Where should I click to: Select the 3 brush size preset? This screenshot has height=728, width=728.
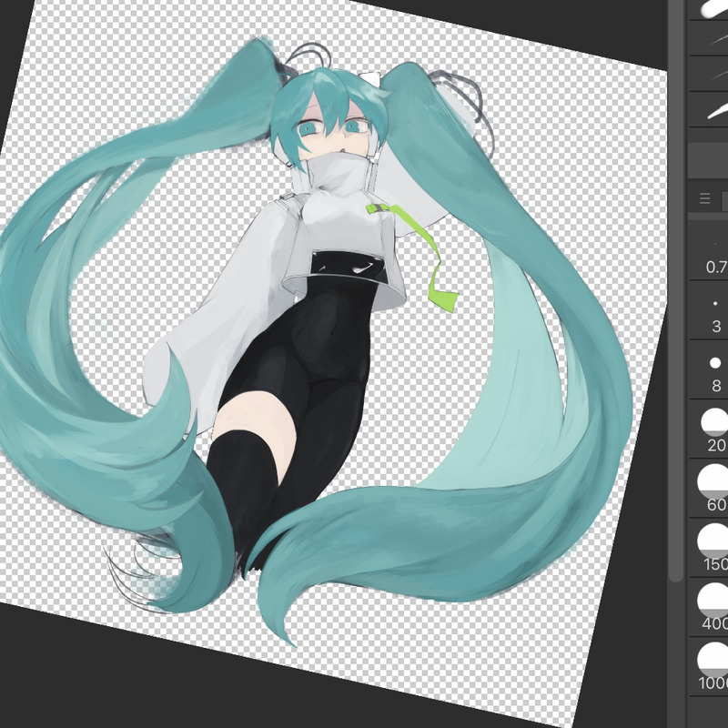tap(709, 310)
